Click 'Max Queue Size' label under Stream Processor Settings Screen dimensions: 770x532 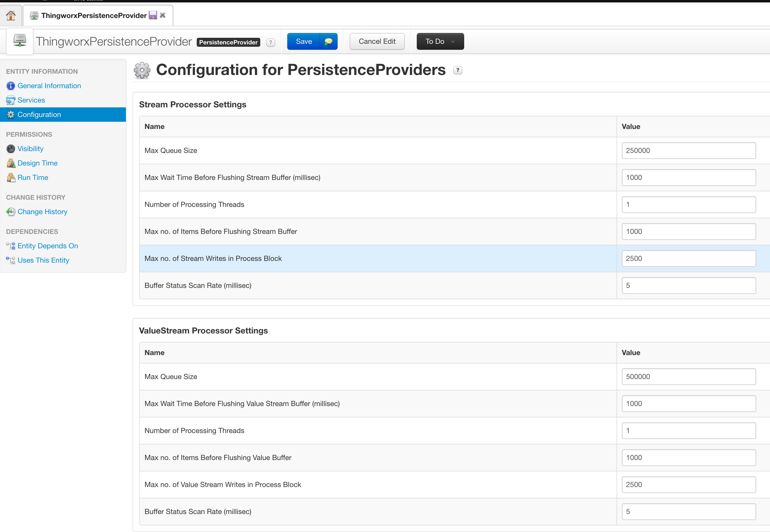(171, 150)
